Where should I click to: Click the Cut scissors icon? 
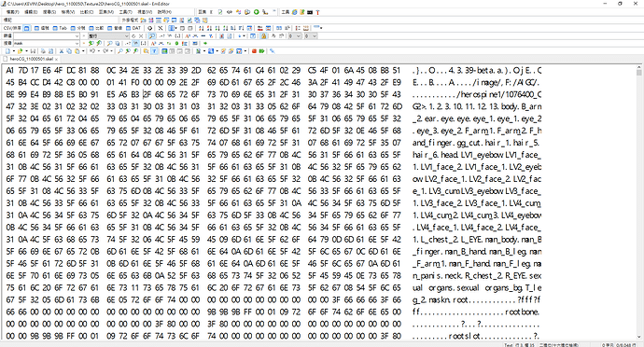62,51
